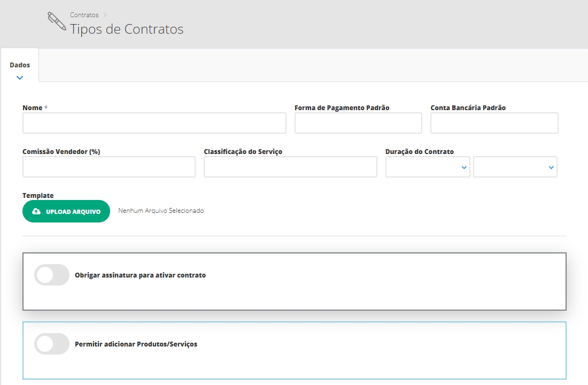
Task: Click the Nenhum Arquivo Selecionado text
Action: coord(161,211)
